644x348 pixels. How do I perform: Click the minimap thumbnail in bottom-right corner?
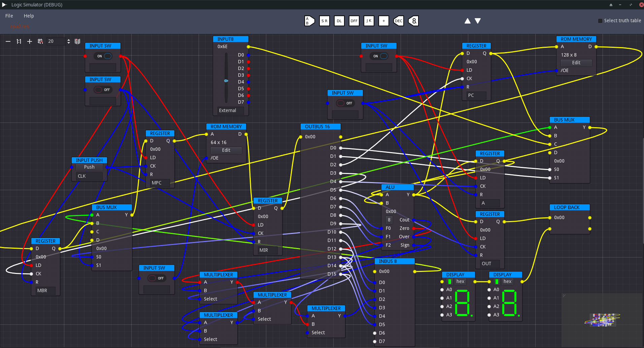tap(602, 320)
